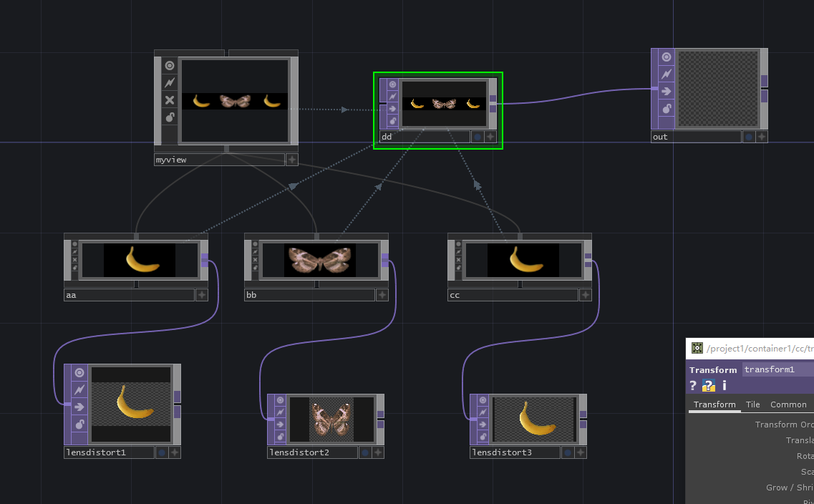Click the bypass flag on the myview node
This screenshot has width=814, height=504.
(170, 82)
